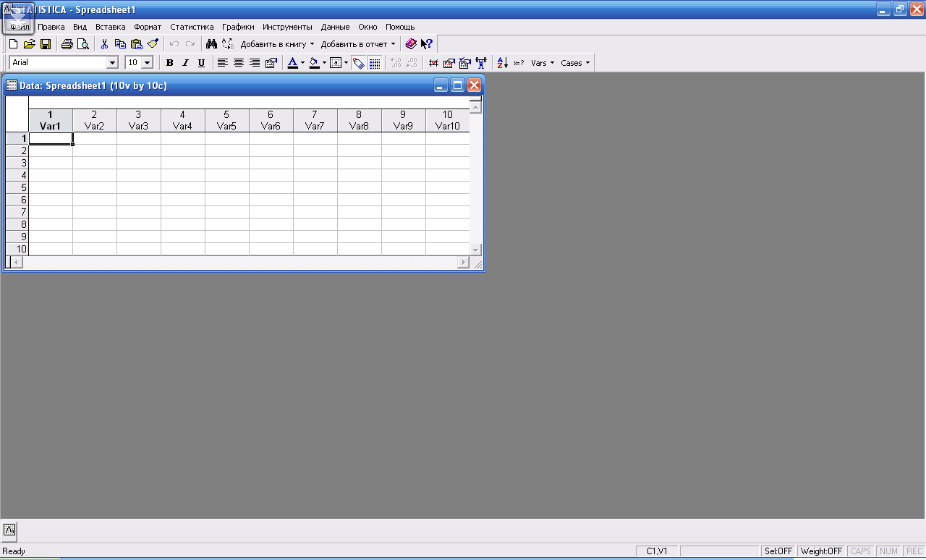Open the Vars dropdown
The height and width of the screenshot is (560, 926).
pos(543,63)
